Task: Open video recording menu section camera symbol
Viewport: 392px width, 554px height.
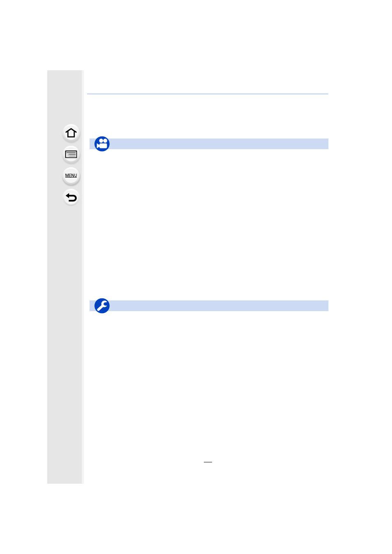Action: point(102,144)
